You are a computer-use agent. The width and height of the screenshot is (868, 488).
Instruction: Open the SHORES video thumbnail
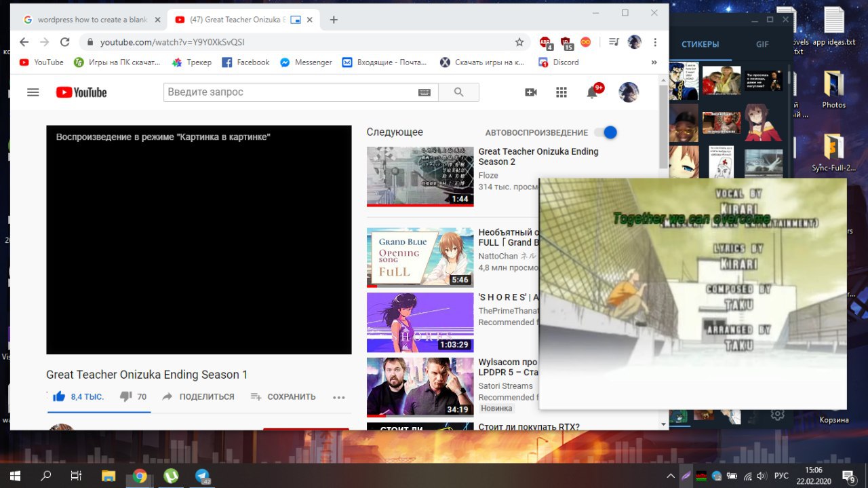click(x=420, y=322)
